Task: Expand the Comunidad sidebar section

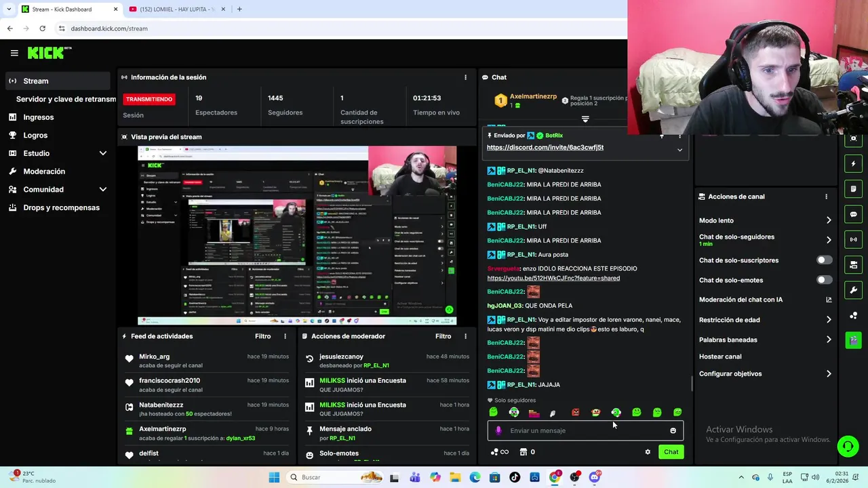Action: (103, 190)
